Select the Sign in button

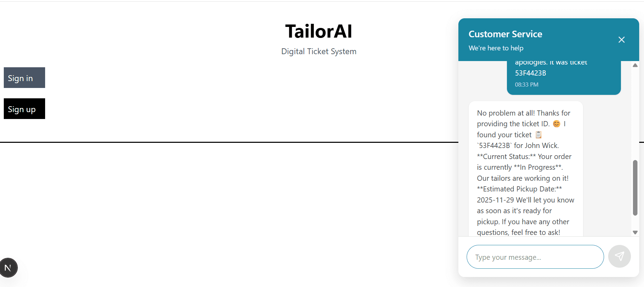tap(24, 78)
